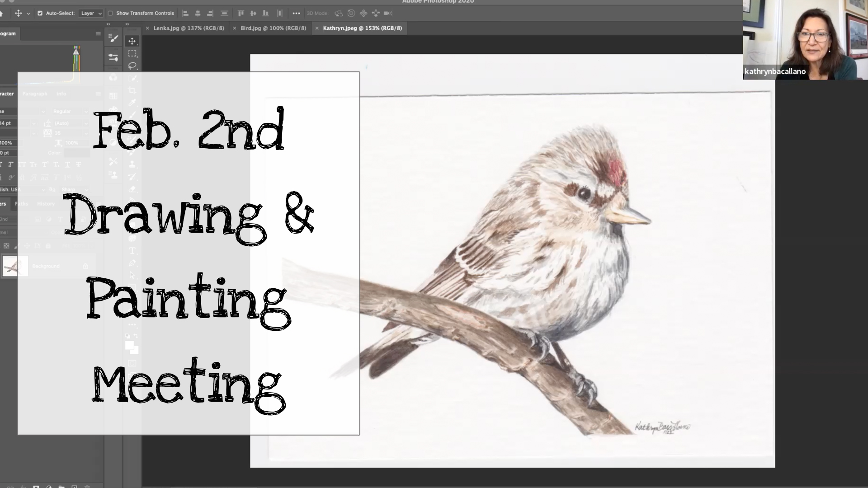The height and width of the screenshot is (488, 868).
Task: Click the 3D pan camera icon
Action: click(363, 13)
